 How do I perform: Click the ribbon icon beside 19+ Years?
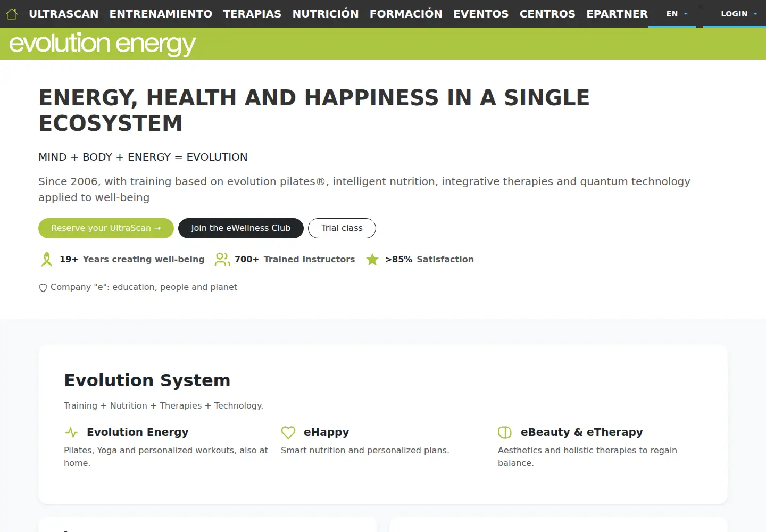click(47, 259)
